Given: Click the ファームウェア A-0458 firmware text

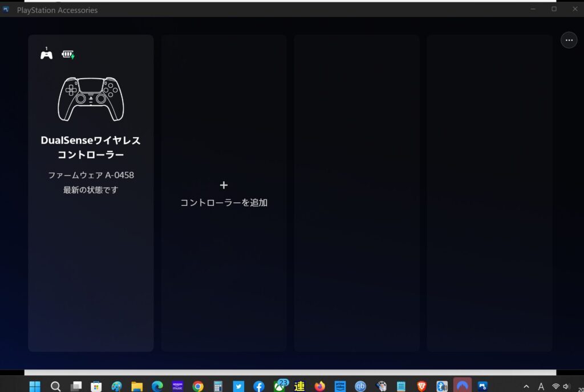Looking at the screenshot, I should [x=91, y=175].
